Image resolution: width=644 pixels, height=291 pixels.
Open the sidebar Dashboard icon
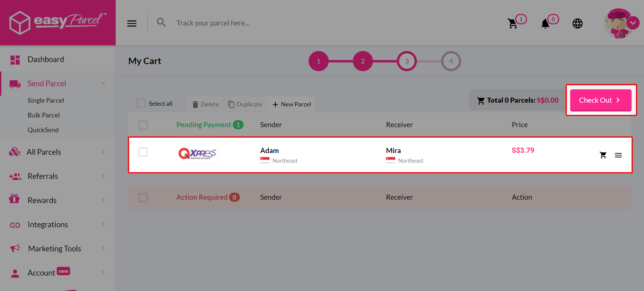pos(15,59)
